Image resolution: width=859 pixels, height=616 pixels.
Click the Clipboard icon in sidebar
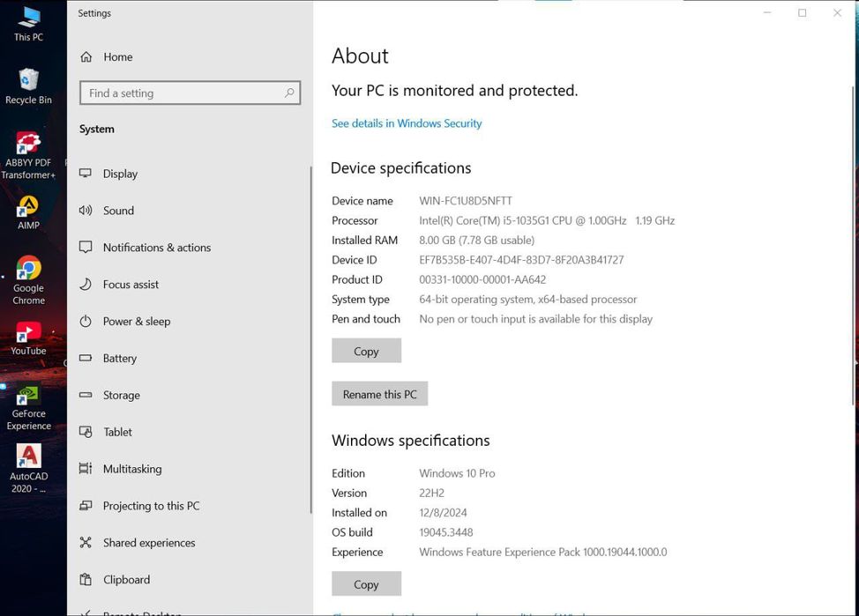[86, 579]
